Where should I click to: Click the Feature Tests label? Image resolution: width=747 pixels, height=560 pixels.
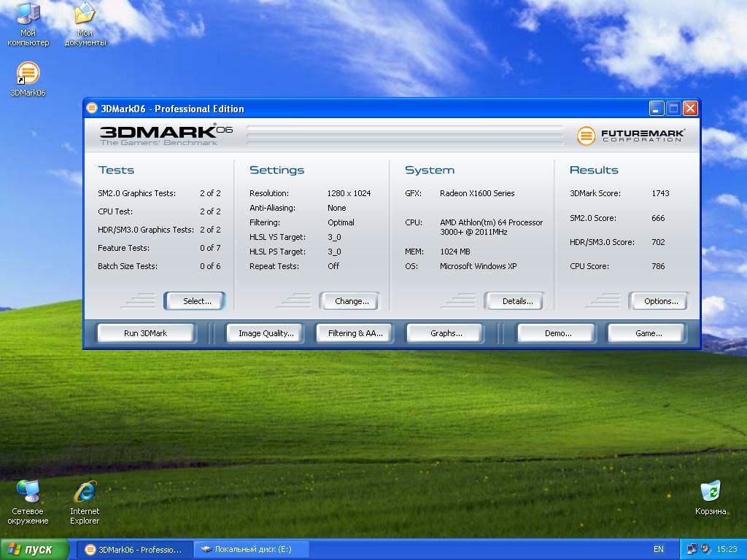pyautogui.click(x=123, y=248)
